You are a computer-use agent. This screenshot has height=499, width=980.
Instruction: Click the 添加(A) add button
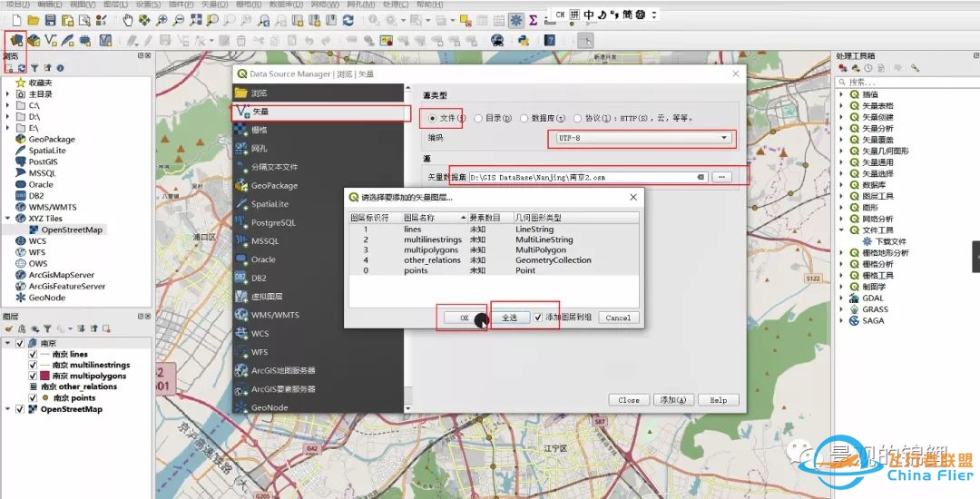point(673,400)
